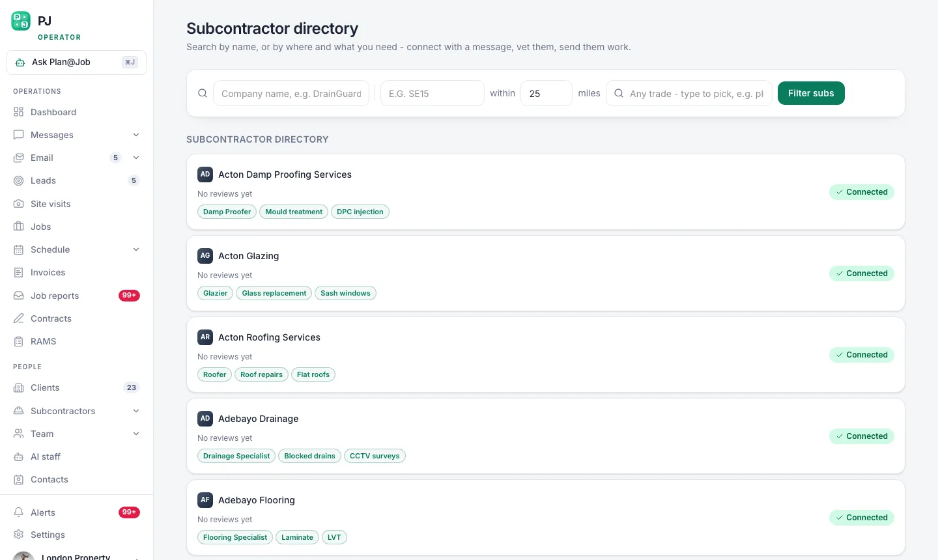Click Connected badge for Acton Roofing Services
Viewport: 938px width, 560px height.
tap(862, 355)
